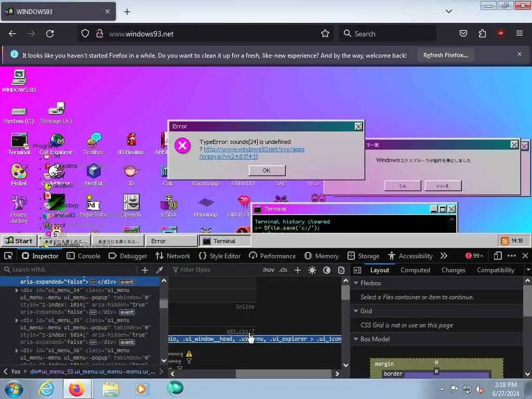Open responsive design mode icon
The width and height of the screenshot is (532, 399).
click(498, 256)
